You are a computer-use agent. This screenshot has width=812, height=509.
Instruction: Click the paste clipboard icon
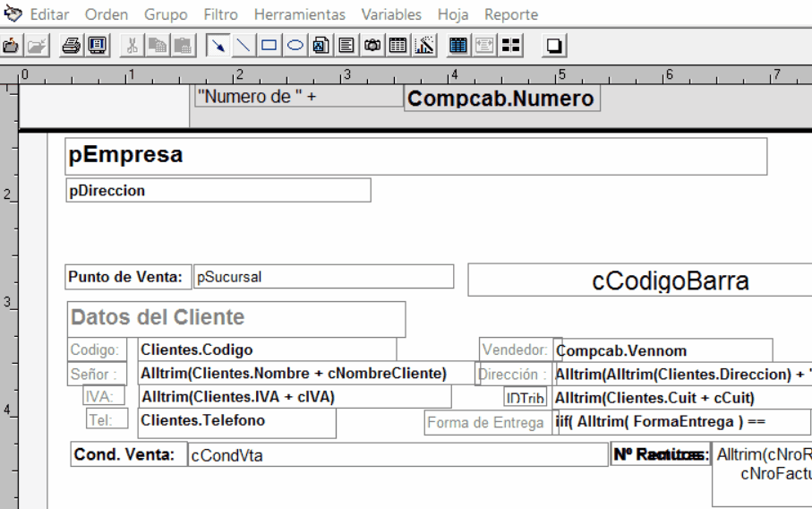click(183, 46)
